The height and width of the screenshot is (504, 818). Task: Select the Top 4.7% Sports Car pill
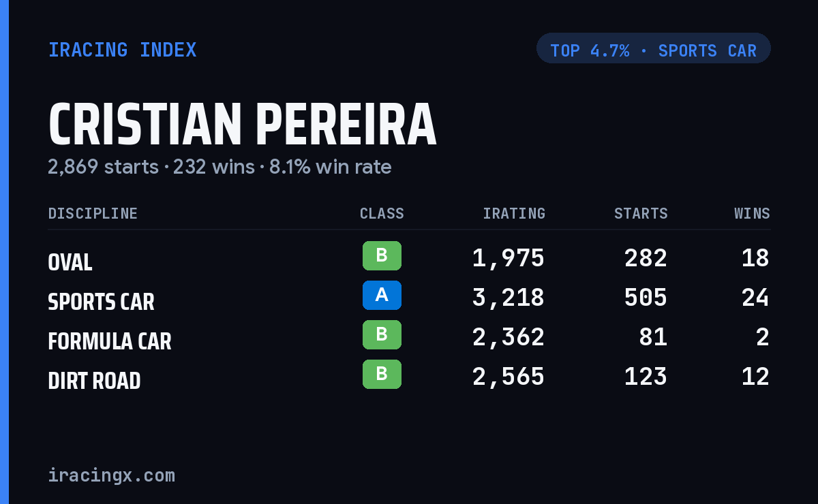(x=653, y=48)
